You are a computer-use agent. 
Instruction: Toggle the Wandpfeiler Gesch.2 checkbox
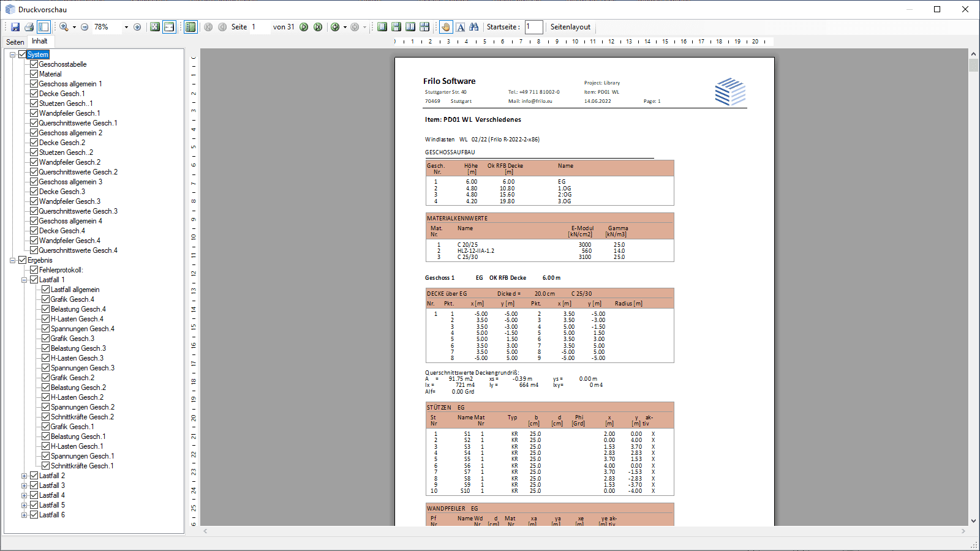34,162
